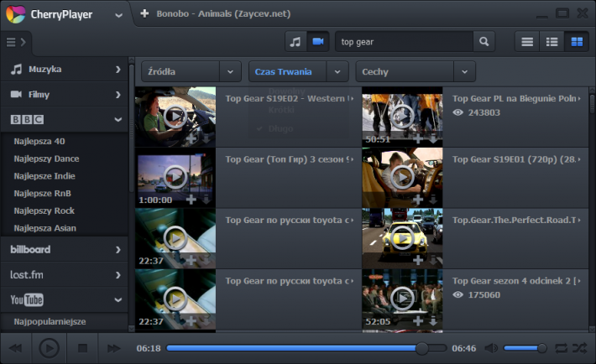Click the playback progress slider
The image size is (596, 364).
(306, 348)
